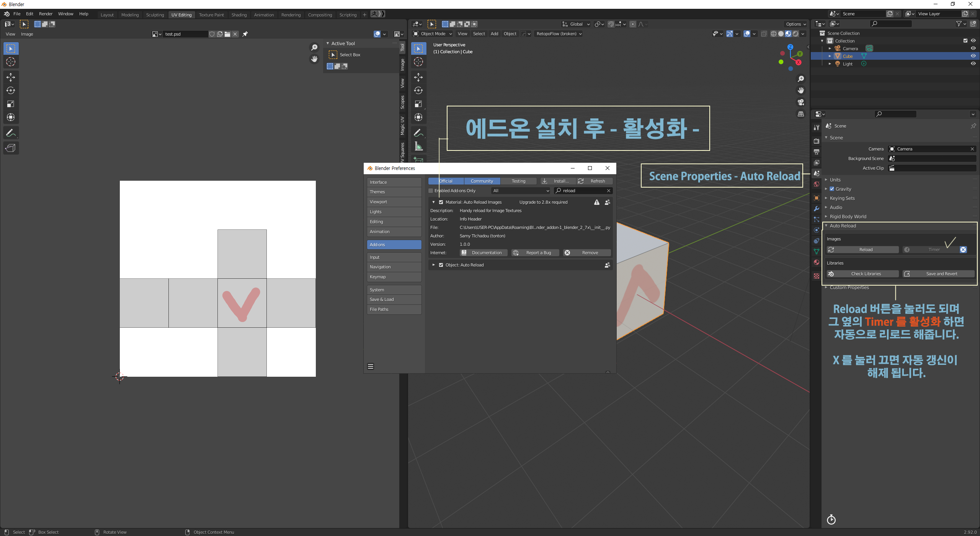Open the World properties tab icon
Viewport: 980px width, 536px height.
tap(817, 184)
